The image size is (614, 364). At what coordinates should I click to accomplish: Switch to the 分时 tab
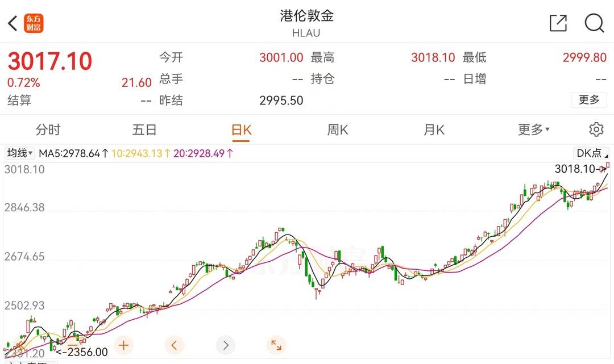tap(48, 129)
